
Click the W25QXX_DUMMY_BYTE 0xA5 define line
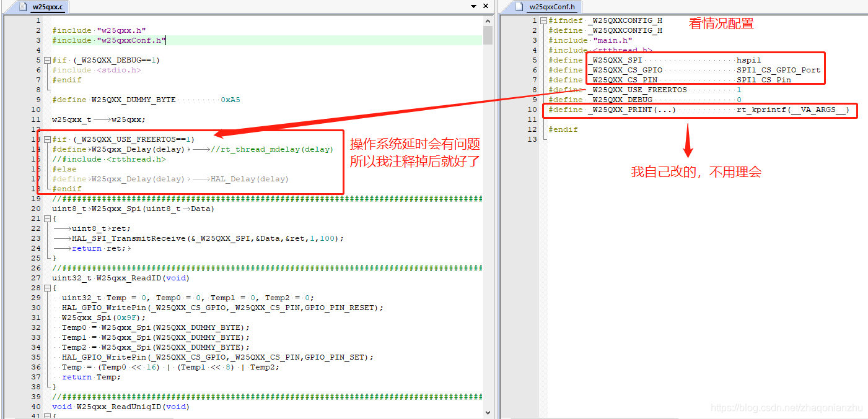coord(146,100)
